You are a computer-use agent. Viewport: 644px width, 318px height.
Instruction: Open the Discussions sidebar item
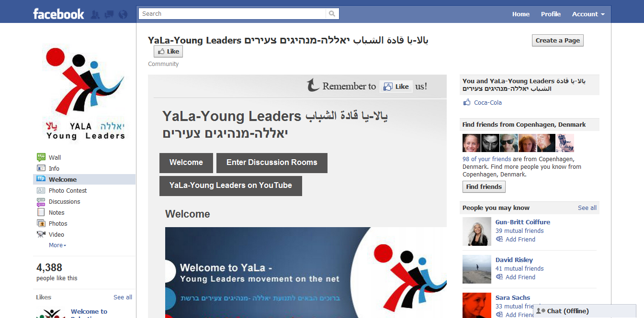[64, 201]
